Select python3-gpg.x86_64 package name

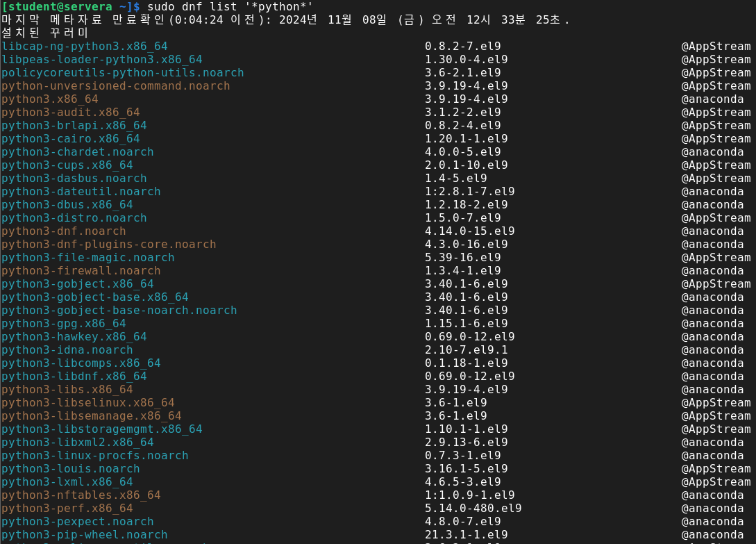pyautogui.click(x=64, y=323)
